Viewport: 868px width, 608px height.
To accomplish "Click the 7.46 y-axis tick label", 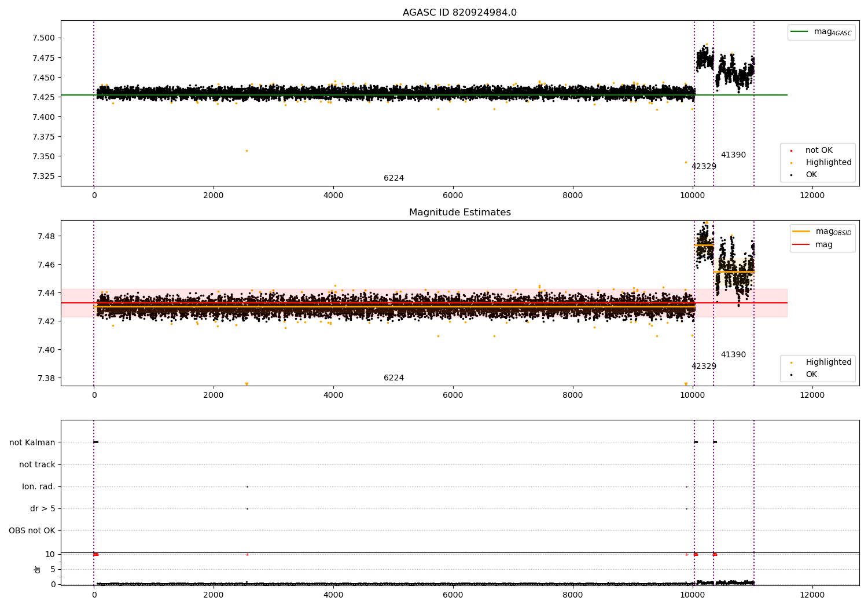I will tap(46, 265).
